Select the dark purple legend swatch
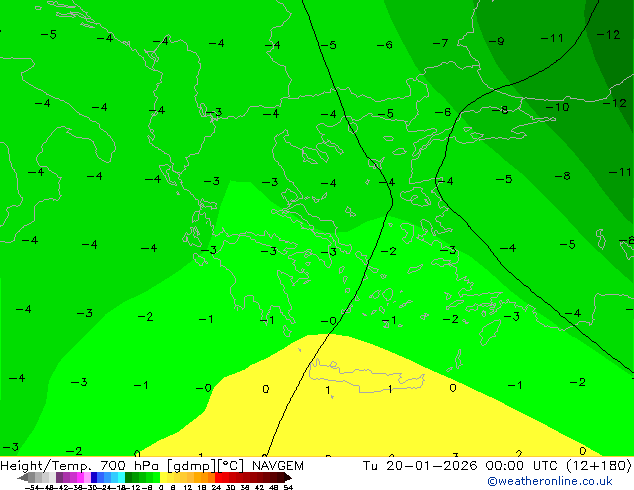This screenshot has width=634, height=490. click(x=59, y=478)
